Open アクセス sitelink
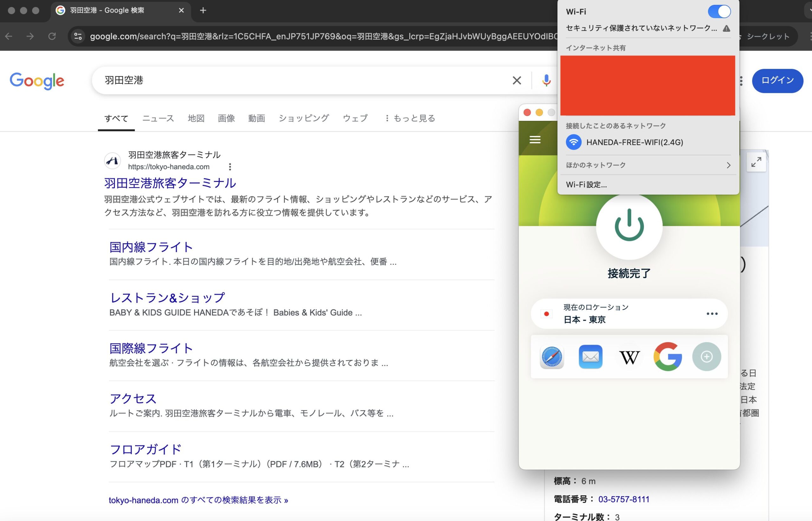This screenshot has width=812, height=521. click(x=133, y=399)
